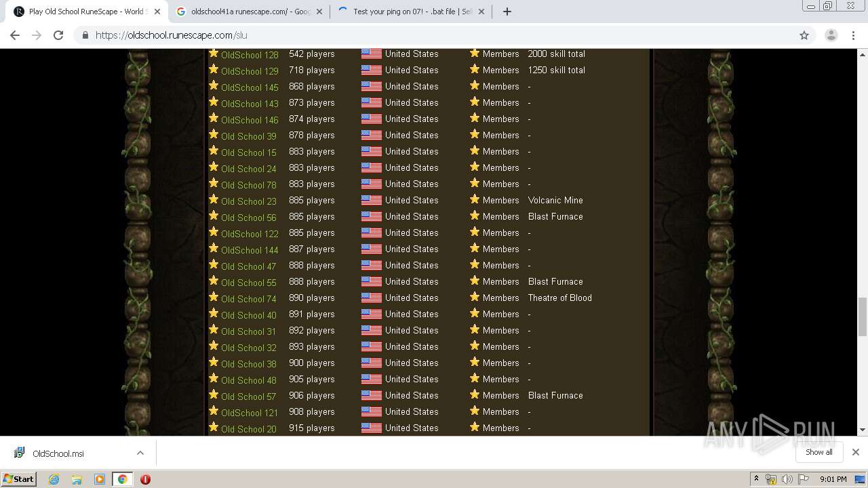Join Old School 23 Volcanic Mine world

[x=249, y=201]
